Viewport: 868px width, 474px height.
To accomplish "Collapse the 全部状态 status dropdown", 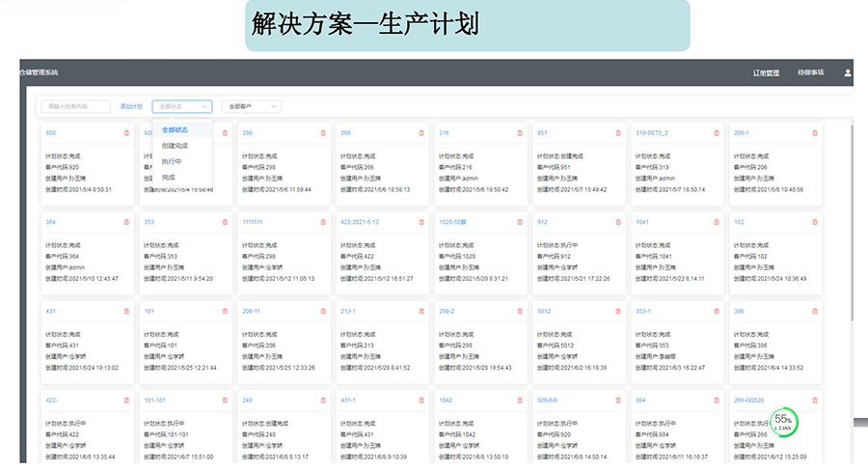I will pyautogui.click(x=181, y=106).
